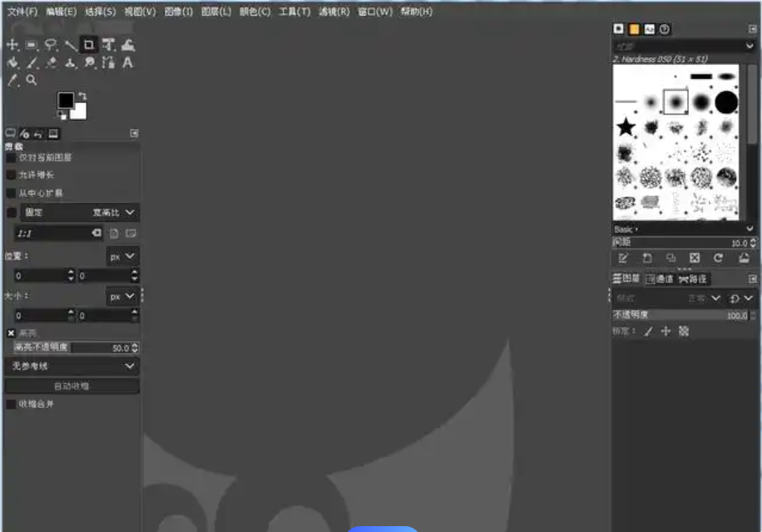Screen dimensions: 762x532
Task: Edit the selected brush
Action: (623, 258)
